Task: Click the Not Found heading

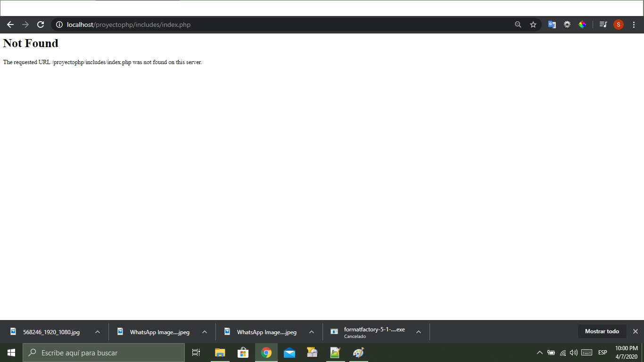Action: coord(31,43)
